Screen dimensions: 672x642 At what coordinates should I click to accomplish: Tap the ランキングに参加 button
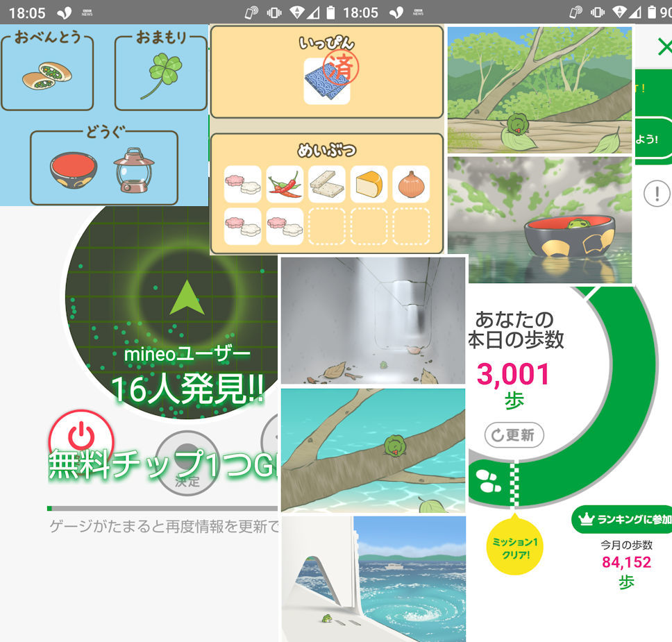622,519
